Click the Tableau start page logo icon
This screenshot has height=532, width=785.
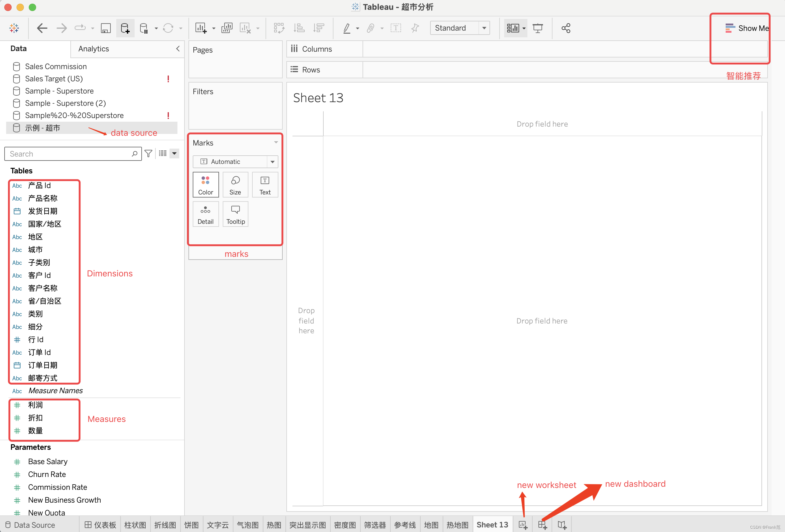[x=14, y=28]
